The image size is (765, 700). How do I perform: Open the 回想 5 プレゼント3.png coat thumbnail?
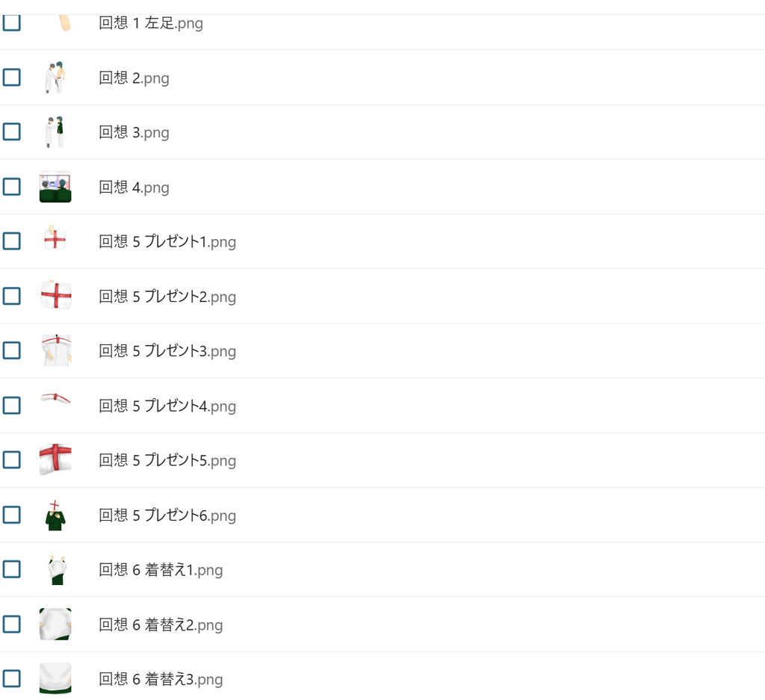point(55,350)
